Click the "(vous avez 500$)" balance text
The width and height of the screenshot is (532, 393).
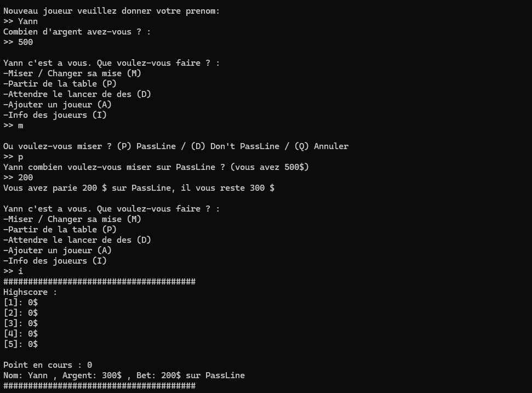(270, 167)
